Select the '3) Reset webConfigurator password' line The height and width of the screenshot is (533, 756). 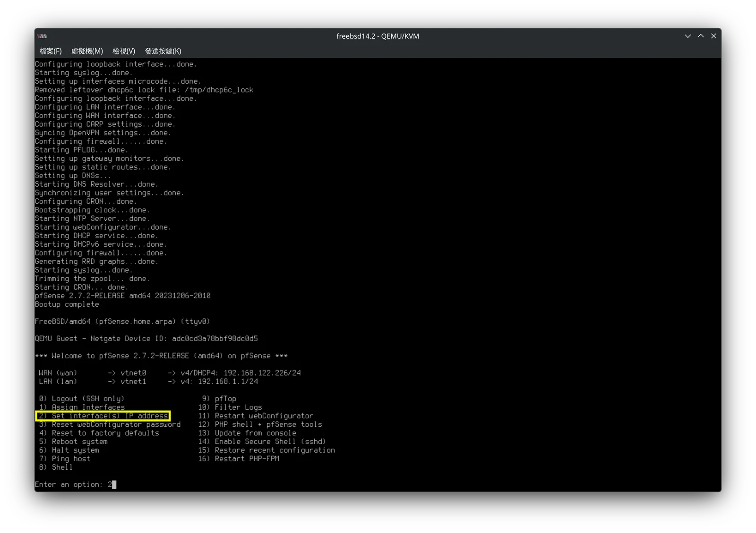coord(110,424)
